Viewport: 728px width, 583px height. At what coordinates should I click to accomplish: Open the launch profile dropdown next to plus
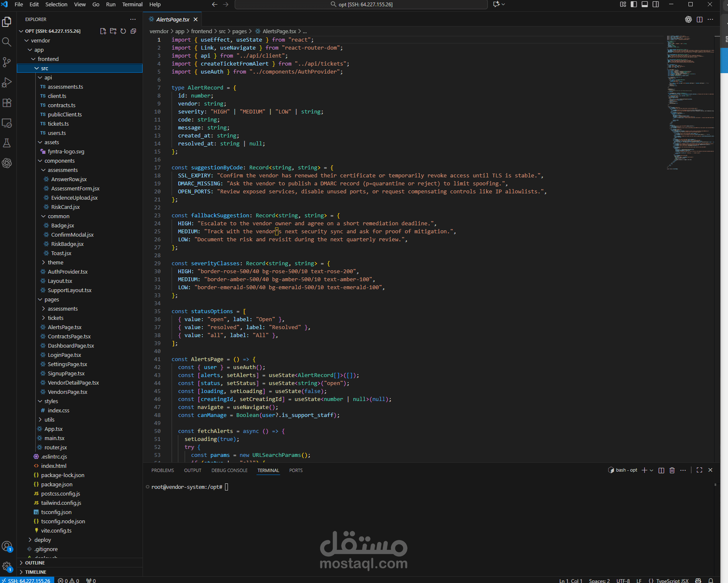pyautogui.click(x=652, y=470)
